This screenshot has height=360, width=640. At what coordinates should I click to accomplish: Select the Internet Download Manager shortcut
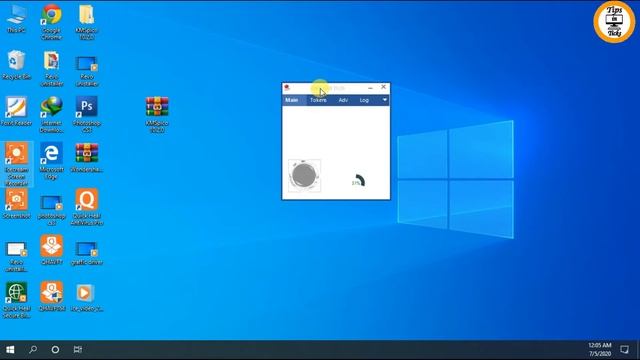pyautogui.click(x=51, y=115)
